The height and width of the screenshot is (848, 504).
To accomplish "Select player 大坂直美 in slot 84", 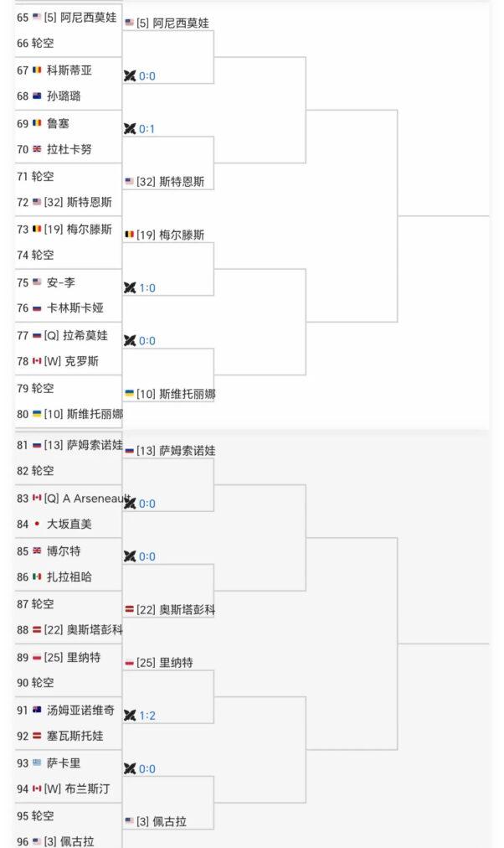I will click(69, 524).
